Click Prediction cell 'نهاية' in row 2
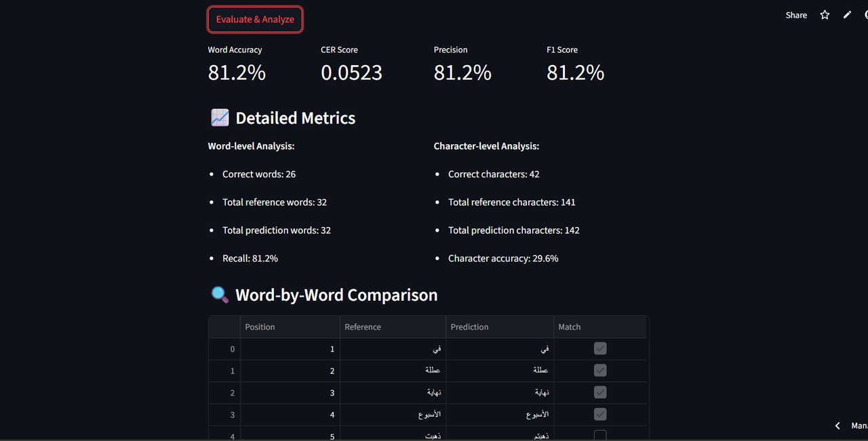 [x=500, y=393]
